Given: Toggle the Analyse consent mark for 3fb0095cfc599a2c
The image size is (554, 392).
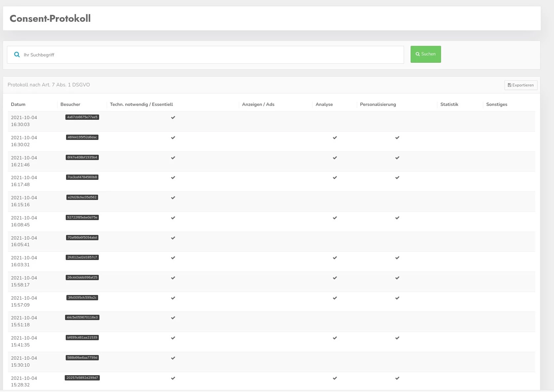Looking at the screenshot, I should tap(335, 298).
